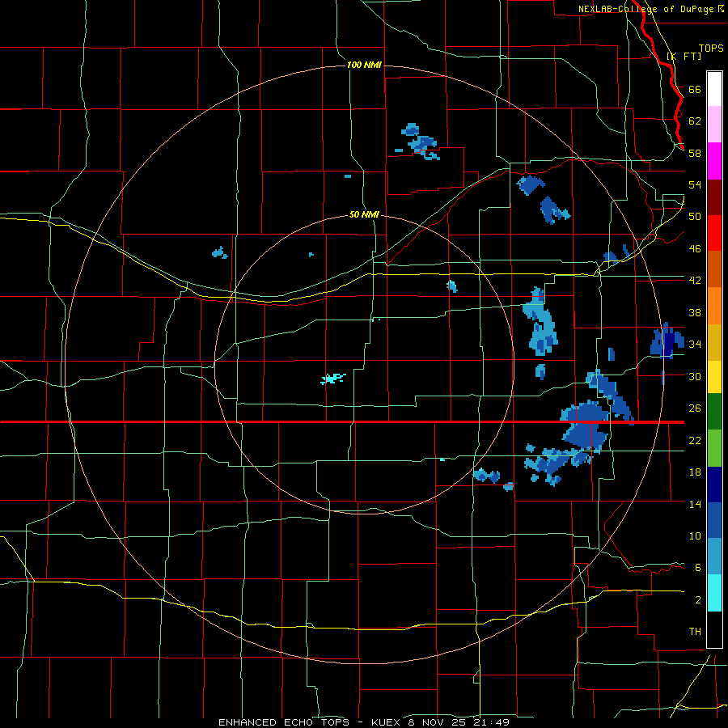Click the '18' legend value
Screen dimensions: 728x728
(x=695, y=472)
